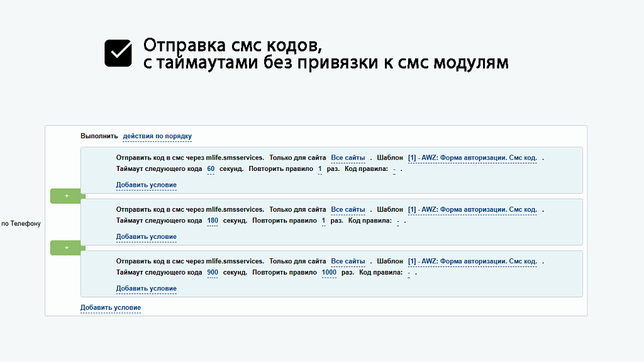Open "Все сайты" selector in the third rule
This screenshot has width=644, height=362.
coord(347,261)
